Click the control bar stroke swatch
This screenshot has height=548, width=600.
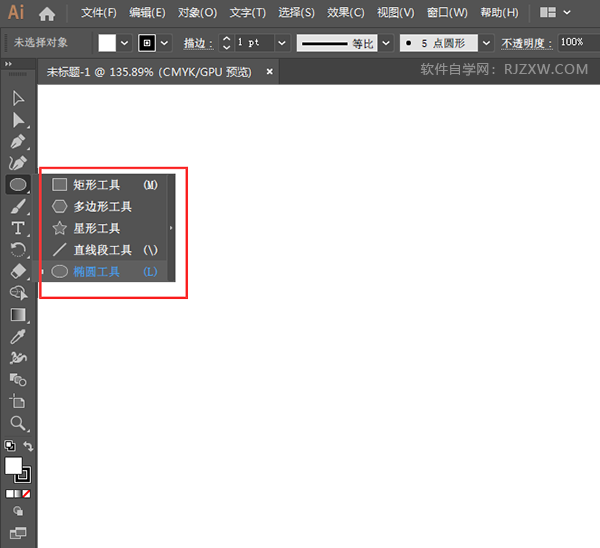tap(147, 43)
